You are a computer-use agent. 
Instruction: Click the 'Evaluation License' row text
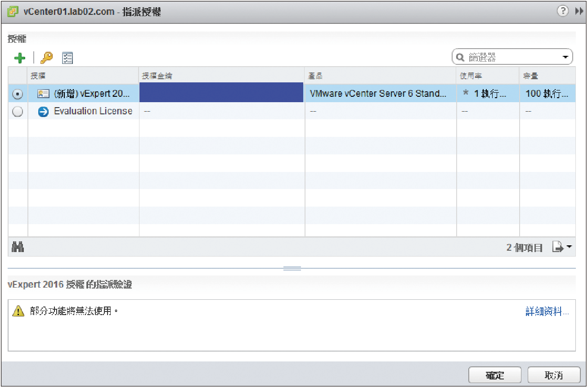pyautogui.click(x=93, y=111)
